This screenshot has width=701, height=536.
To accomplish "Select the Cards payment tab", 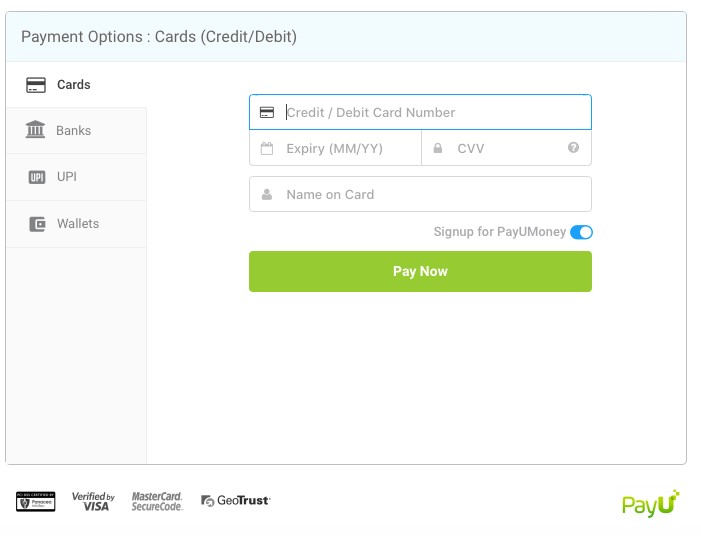I will tap(76, 84).
